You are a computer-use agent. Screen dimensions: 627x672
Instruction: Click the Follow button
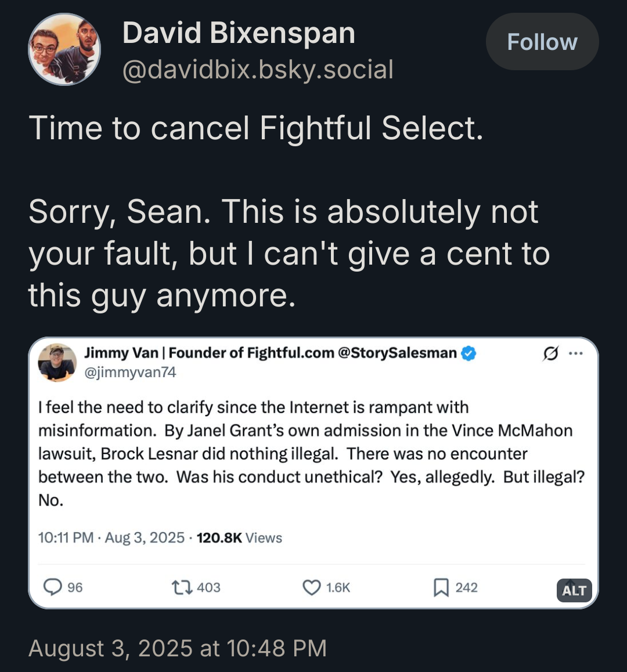[x=542, y=42]
